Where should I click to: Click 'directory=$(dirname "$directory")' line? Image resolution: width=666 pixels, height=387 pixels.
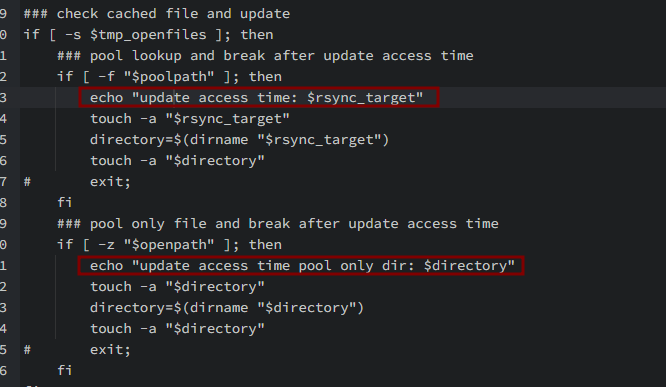[227, 308]
